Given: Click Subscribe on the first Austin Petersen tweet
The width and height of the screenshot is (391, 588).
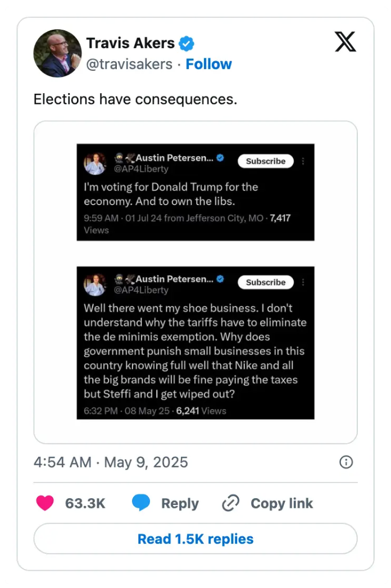Looking at the screenshot, I should point(265,161).
